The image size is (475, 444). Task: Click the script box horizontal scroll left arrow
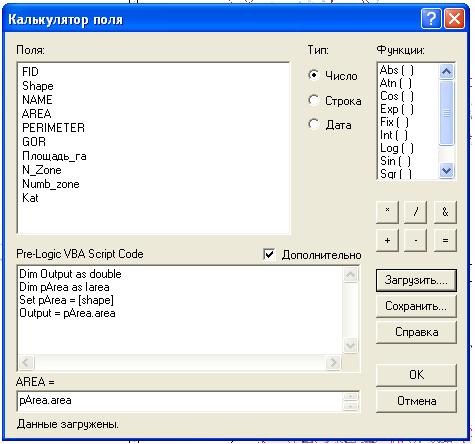pos(26,362)
